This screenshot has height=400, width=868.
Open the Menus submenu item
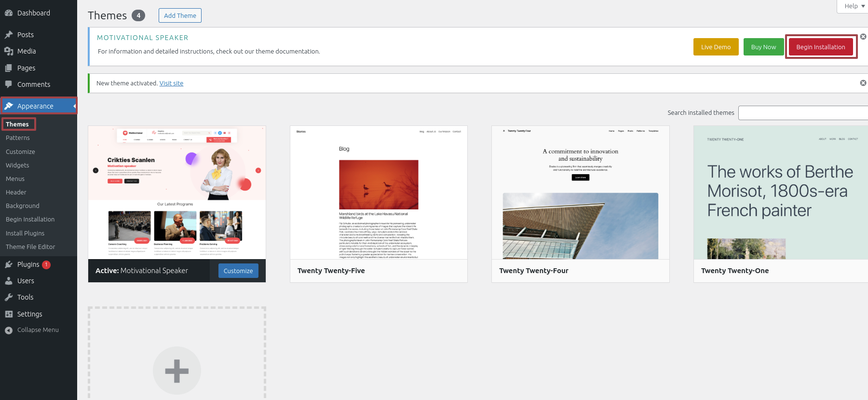(x=15, y=179)
